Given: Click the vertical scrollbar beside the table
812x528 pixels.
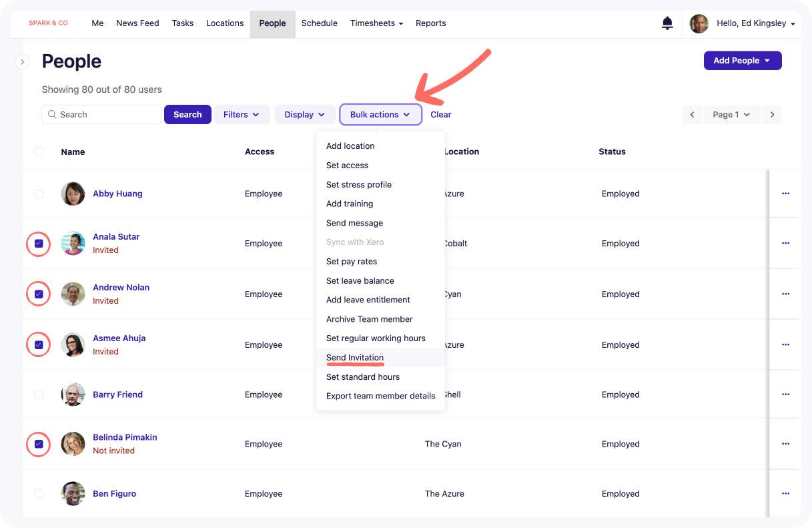Looking at the screenshot, I should [x=769, y=334].
